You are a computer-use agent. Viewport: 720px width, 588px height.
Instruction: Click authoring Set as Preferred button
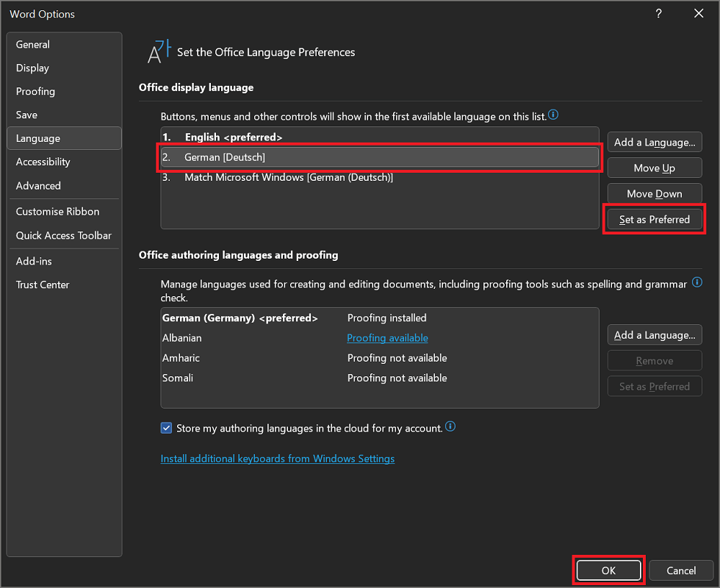[x=655, y=387]
